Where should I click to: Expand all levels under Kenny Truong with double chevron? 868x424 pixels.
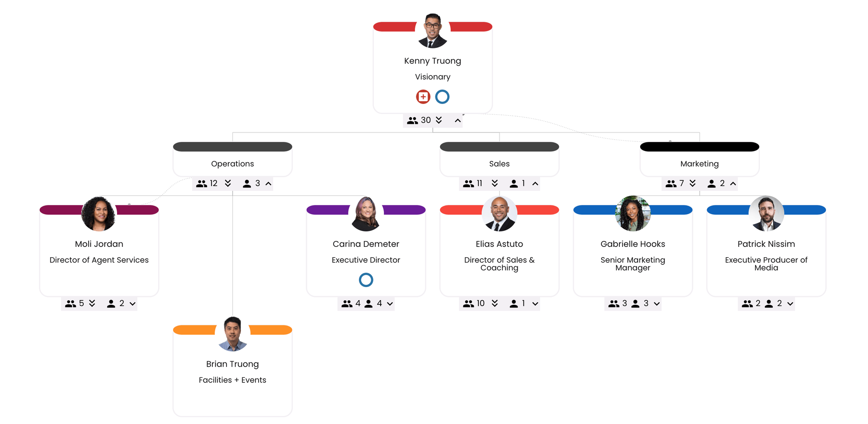[x=439, y=120]
